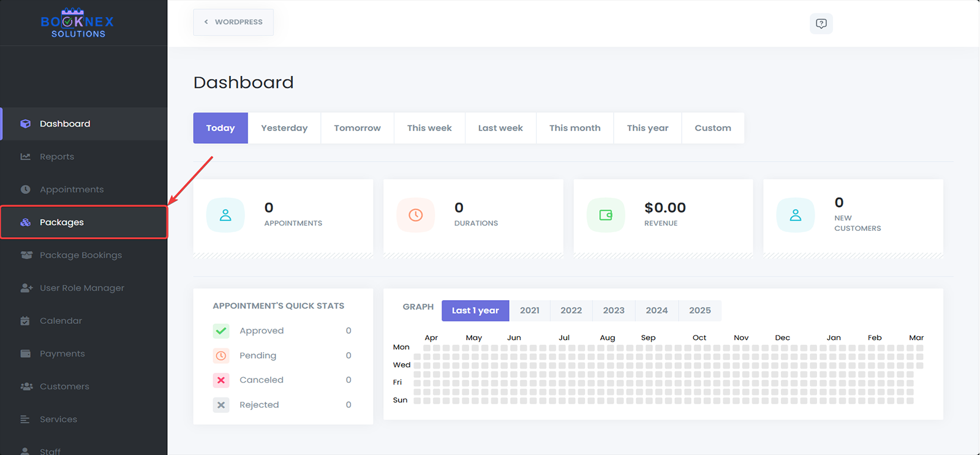The height and width of the screenshot is (455, 980).
Task: Click the Revenue card wallet icon
Action: point(605,215)
